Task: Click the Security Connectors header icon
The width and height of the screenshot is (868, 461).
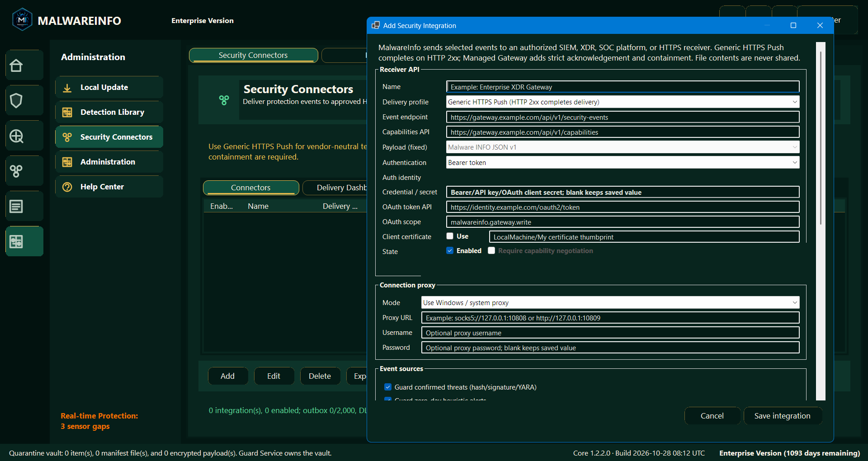Action: pos(224,100)
